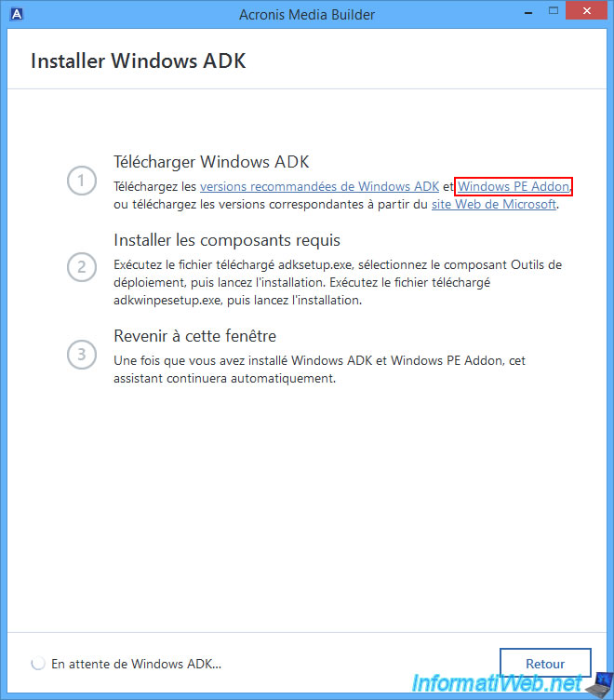The image size is (614, 700).
Task: Open the recommended Windows ADK versions link
Action: click(x=319, y=186)
